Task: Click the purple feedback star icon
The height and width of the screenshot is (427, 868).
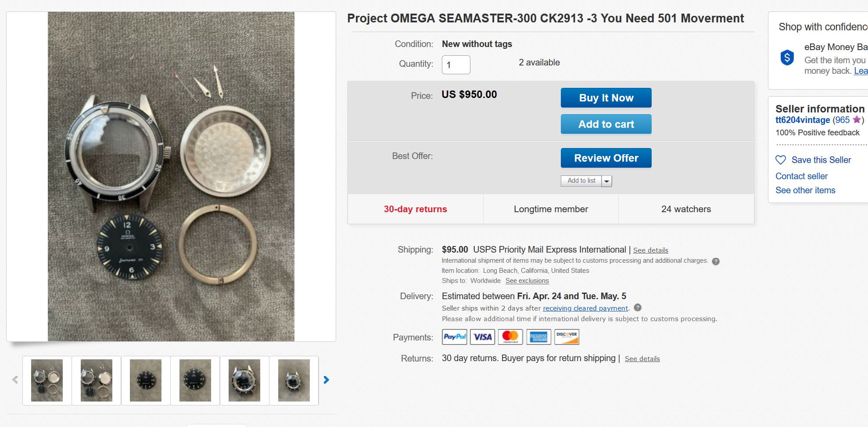Action: (x=856, y=120)
